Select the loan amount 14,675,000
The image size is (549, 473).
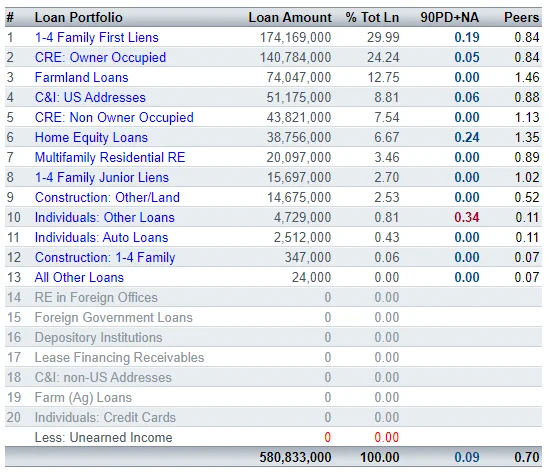coord(299,197)
